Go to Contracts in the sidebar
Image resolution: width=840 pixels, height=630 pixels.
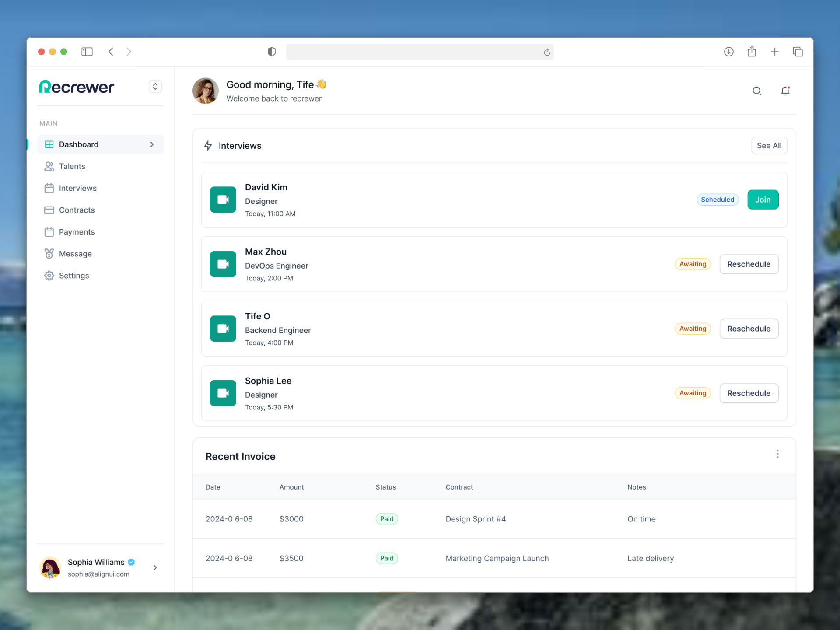(77, 210)
